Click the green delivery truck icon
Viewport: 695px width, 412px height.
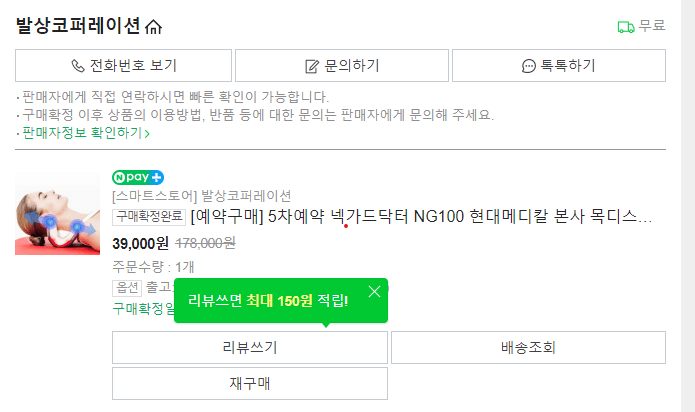626,27
